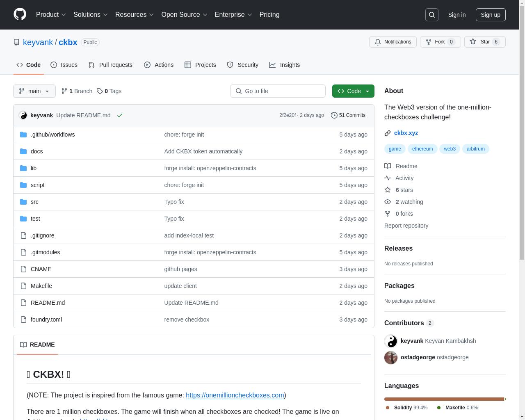This screenshot has height=420, width=525.
Task: Click the Sign in link
Action: coord(457,15)
